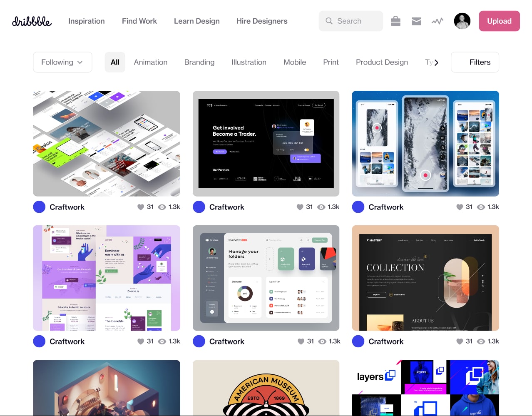532x416 pixels.
Task: Open the envelope messages icon
Action: coord(416,21)
